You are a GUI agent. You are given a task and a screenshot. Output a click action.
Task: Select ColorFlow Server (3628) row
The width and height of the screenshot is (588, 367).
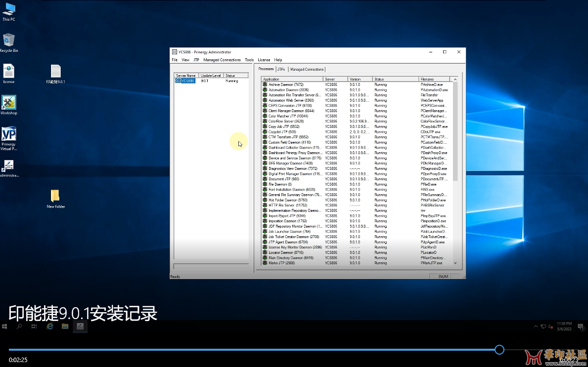[357, 122]
